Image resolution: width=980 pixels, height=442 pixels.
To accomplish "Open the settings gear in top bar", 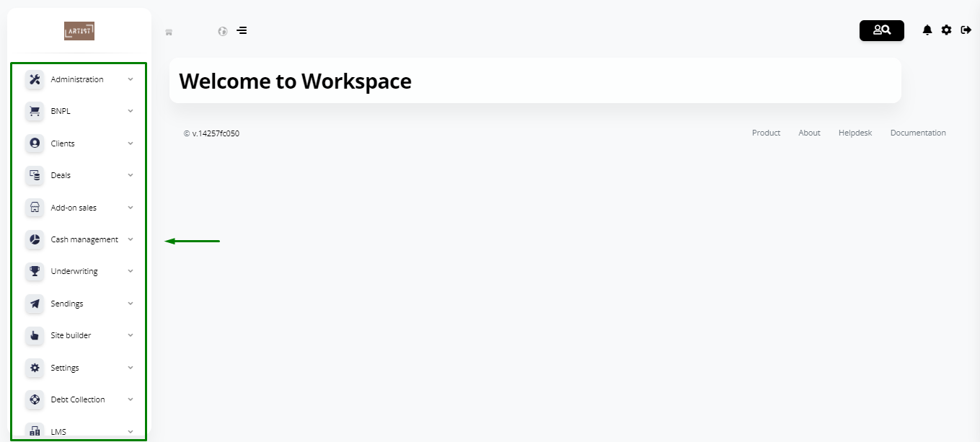I will [947, 30].
